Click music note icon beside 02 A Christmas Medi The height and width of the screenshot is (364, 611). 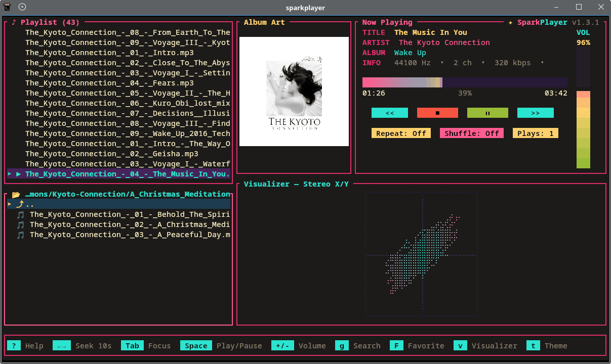[x=20, y=224]
